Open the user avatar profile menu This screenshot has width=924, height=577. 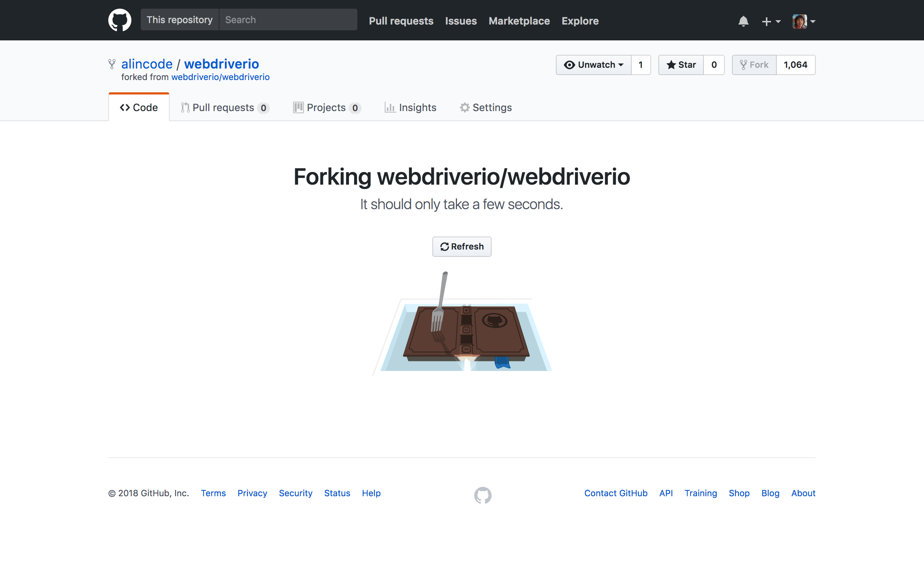point(803,21)
